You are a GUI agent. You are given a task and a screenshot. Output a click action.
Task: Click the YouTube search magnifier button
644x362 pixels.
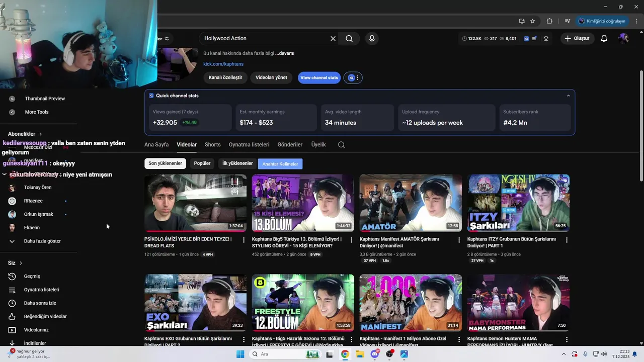coord(349,38)
